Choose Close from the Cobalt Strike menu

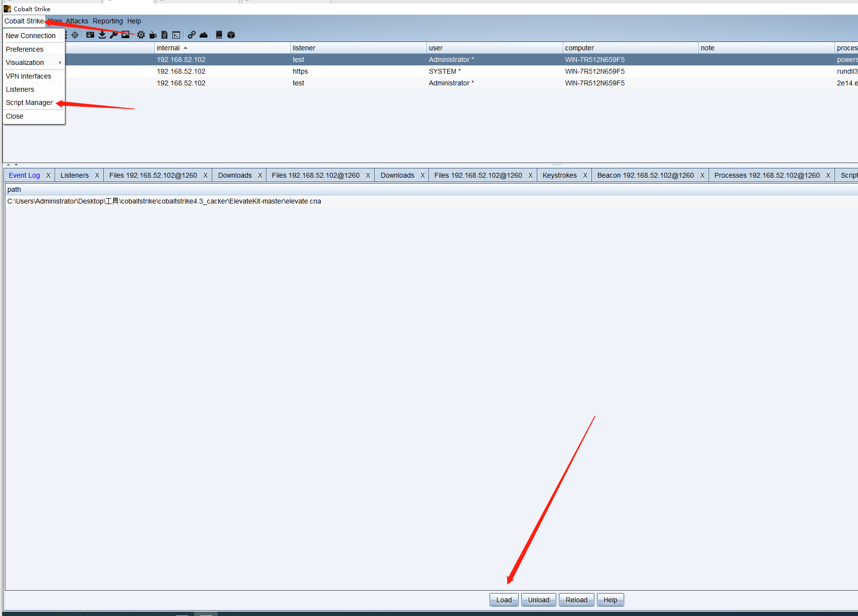(x=34, y=116)
